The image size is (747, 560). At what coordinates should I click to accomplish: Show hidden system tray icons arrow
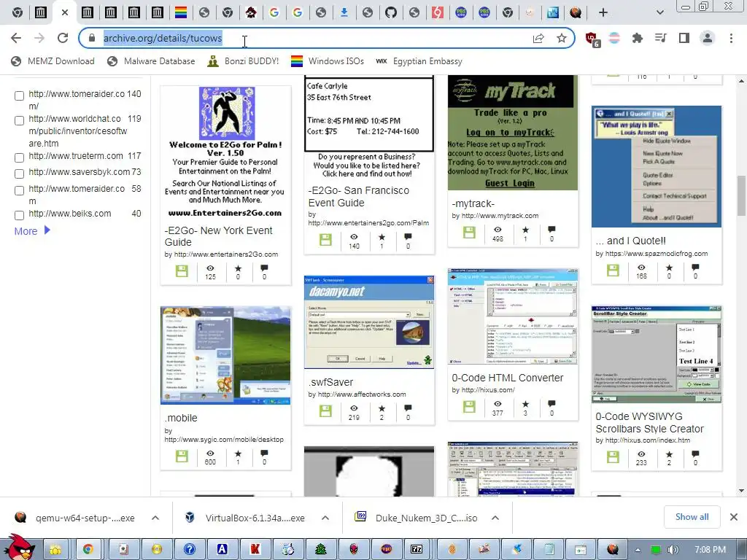(x=638, y=550)
